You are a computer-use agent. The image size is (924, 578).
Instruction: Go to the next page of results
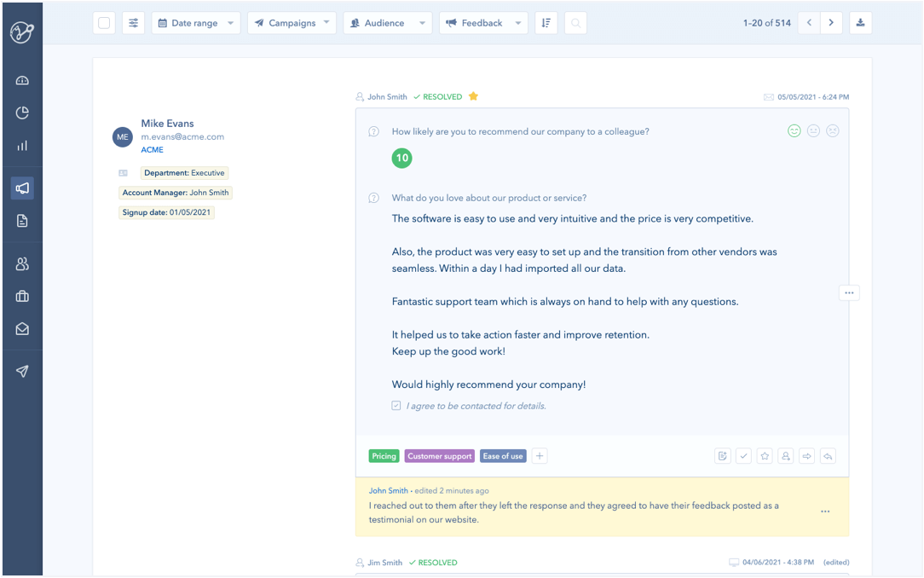(831, 23)
